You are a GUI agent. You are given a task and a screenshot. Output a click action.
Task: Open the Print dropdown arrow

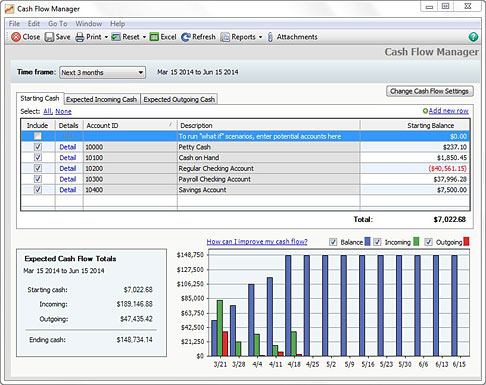click(x=106, y=37)
